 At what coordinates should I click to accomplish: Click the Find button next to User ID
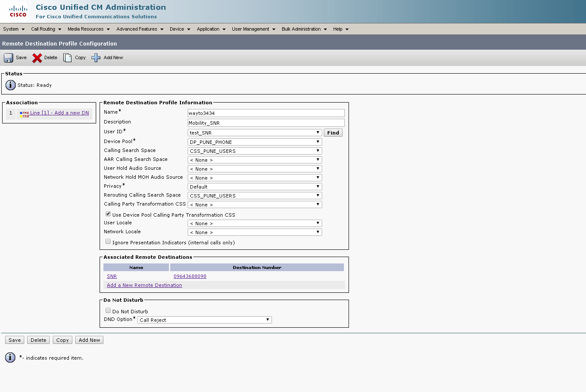point(333,133)
